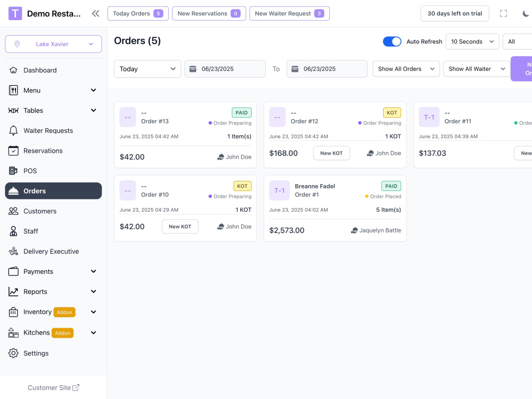The image size is (532, 399).
Task: Switch to dark mode moon icon
Action: pos(526,14)
